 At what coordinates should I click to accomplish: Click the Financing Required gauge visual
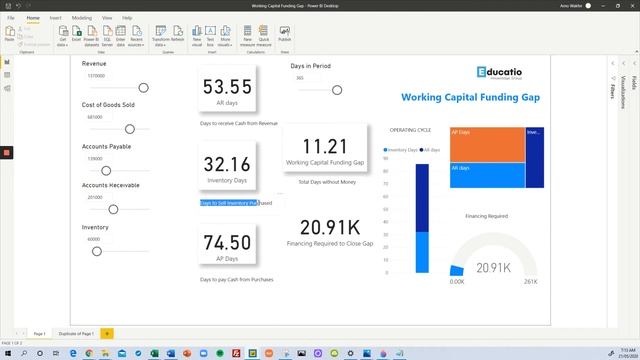[493, 257]
